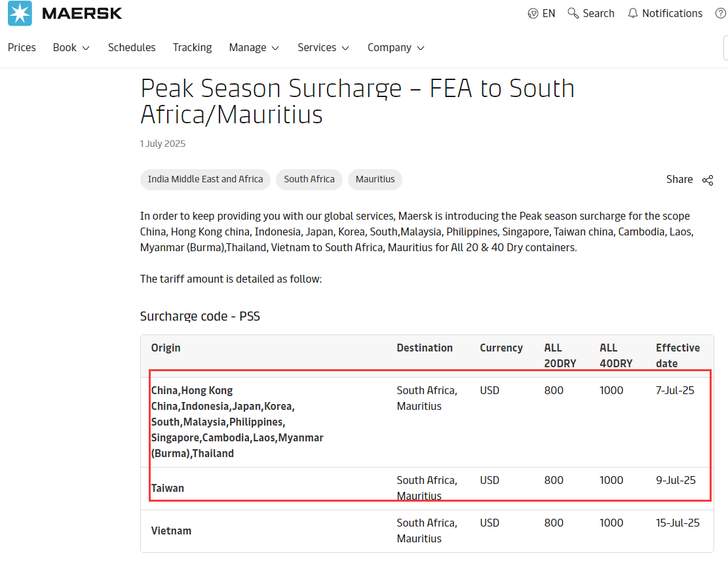Image resolution: width=728 pixels, height=562 pixels.
Task: Expand the Services dropdown chevron
Action: click(x=345, y=48)
